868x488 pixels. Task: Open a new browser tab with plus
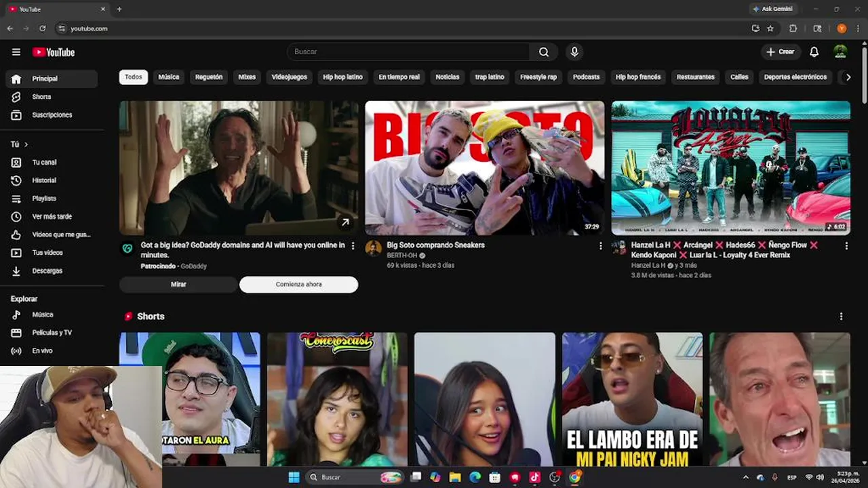tap(119, 9)
